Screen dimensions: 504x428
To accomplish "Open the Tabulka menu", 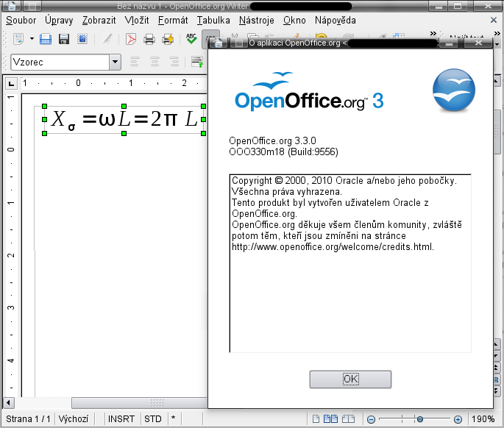I will pyautogui.click(x=213, y=21).
